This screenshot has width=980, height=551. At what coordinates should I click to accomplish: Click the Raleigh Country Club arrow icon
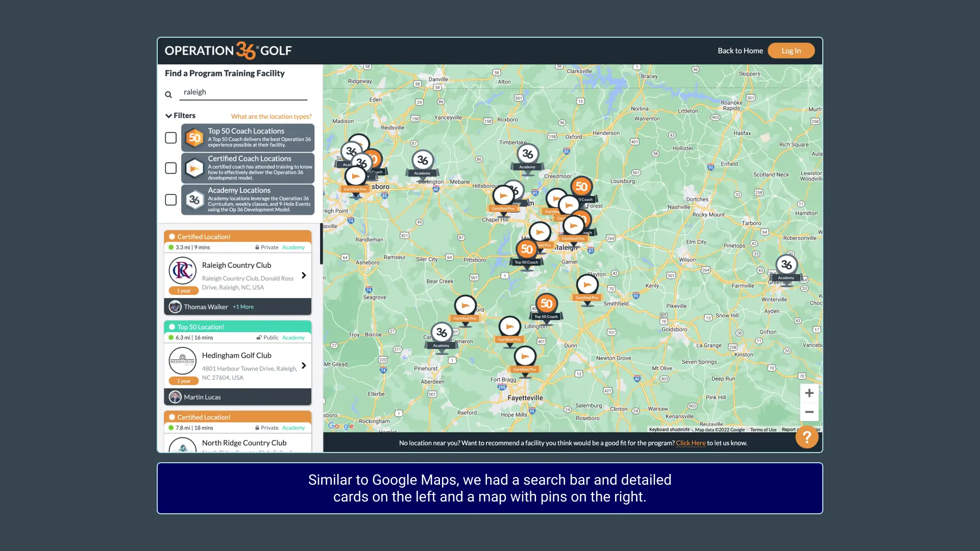click(304, 274)
